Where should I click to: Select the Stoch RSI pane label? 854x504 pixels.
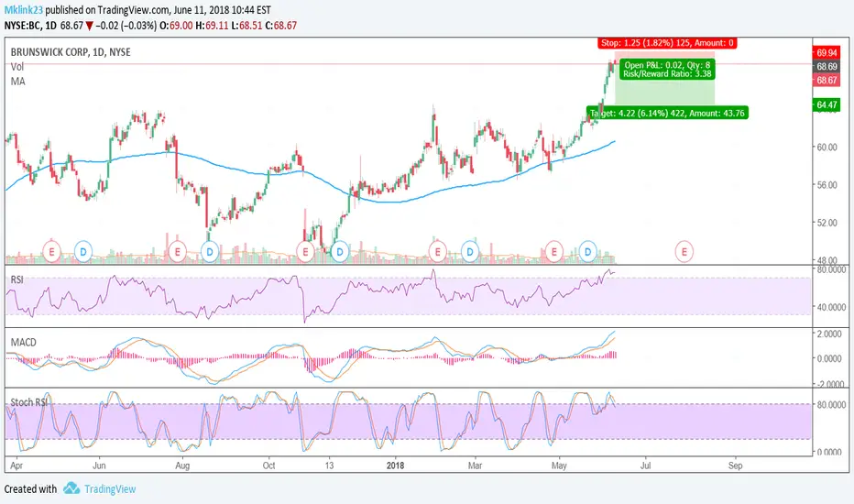pos(29,402)
